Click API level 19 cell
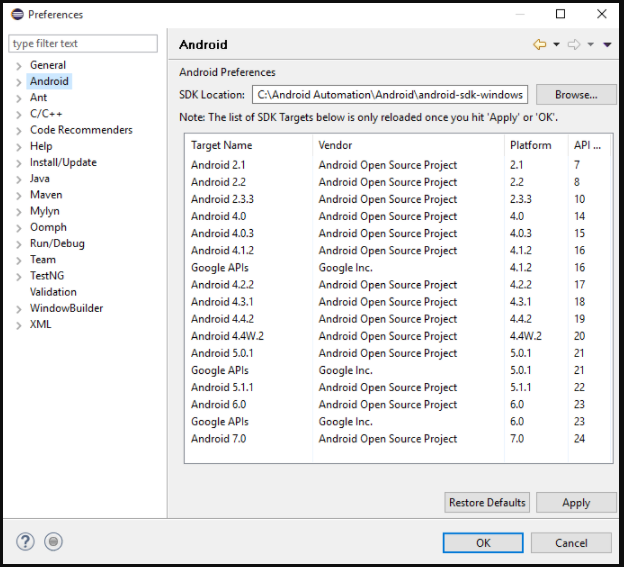 click(579, 319)
